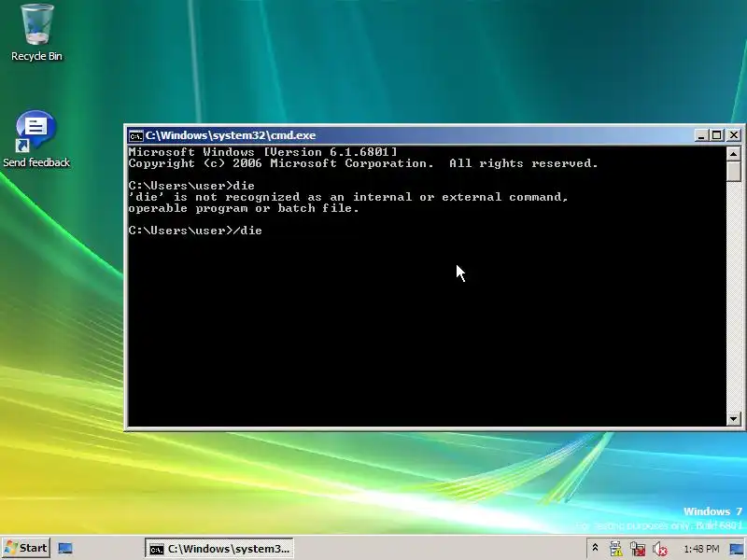The width and height of the screenshot is (747, 560).
Task: Click the 1:48 PM clock
Action: (x=701, y=549)
